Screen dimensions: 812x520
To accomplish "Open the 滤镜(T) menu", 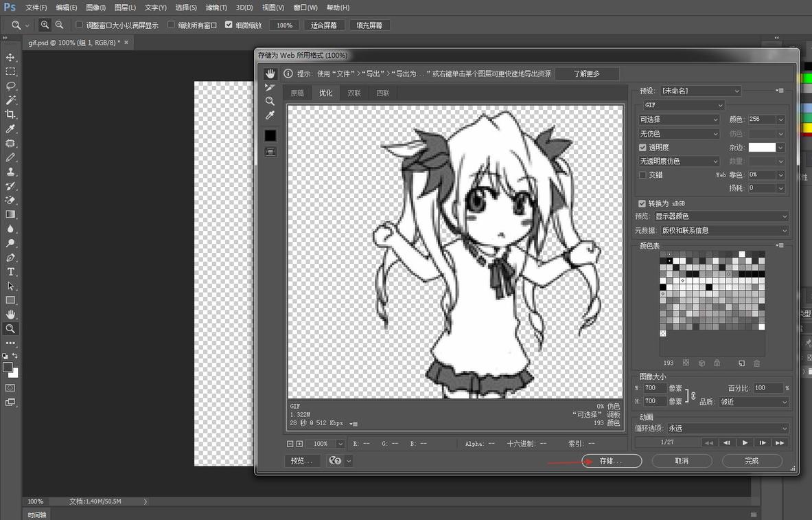I will (216, 8).
